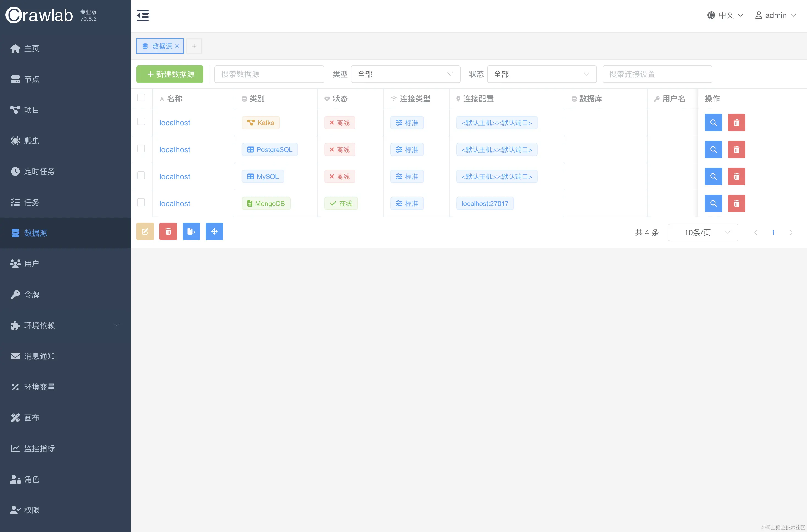Viewport: 807px width, 532px height.
Task: Click the customize columns arrows icon
Action: pyautogui.click(x=214, y=231)
